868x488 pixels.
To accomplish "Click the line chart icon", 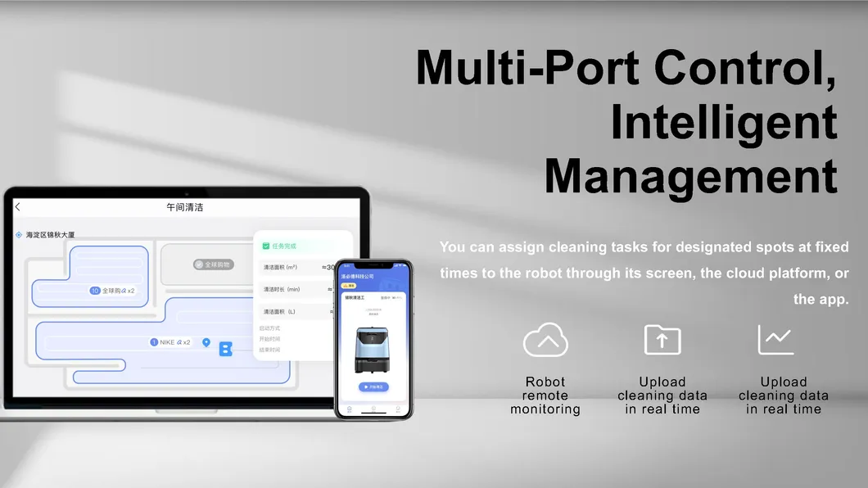I will [775, 340].
